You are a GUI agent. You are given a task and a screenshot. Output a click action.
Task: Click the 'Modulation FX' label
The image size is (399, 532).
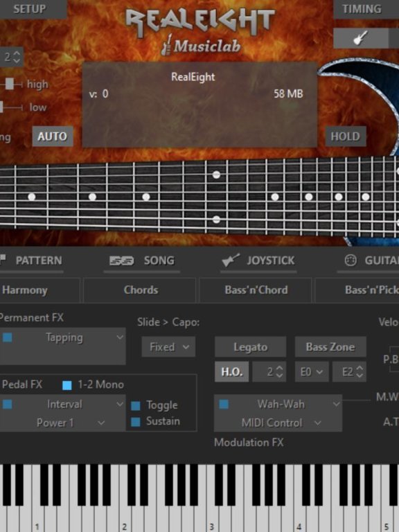[249, 443]
